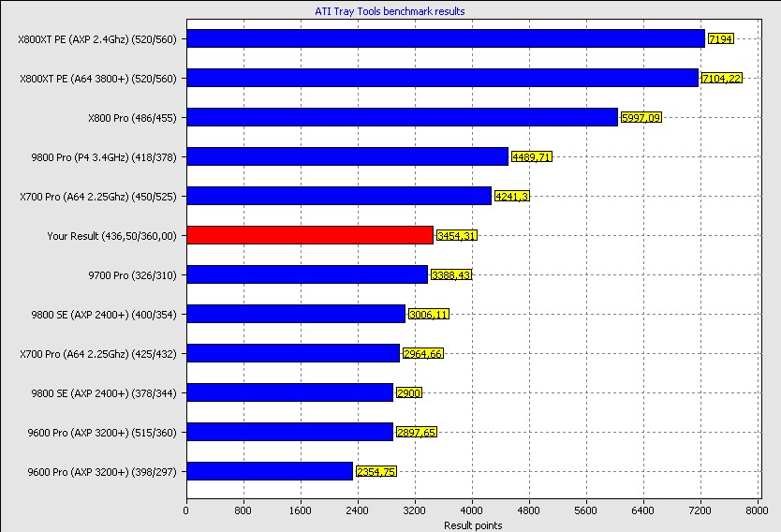
Task: Click the 9600 Pro (AXP 3200+) (515/360) label
Action: click(x=102, y=433)
